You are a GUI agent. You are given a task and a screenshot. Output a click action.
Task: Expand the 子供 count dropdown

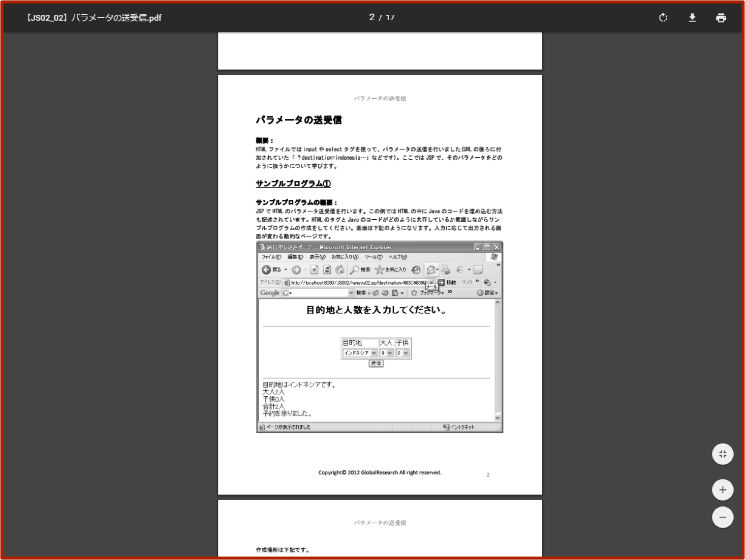[403, 353]
